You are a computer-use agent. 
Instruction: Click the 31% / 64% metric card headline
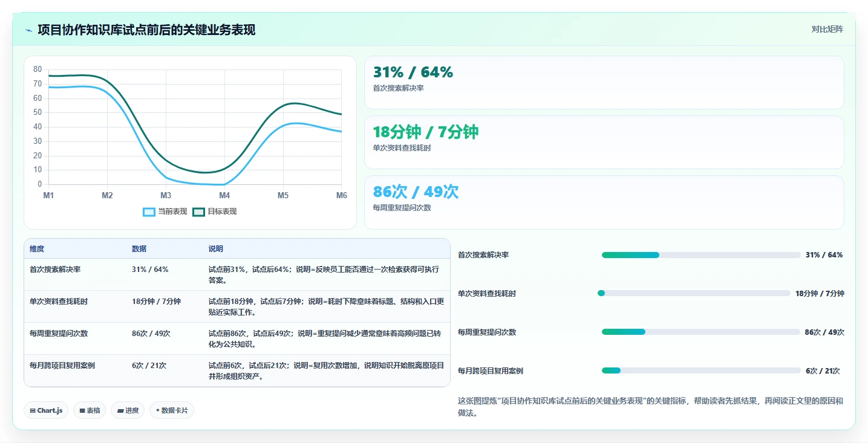point(413,73)
